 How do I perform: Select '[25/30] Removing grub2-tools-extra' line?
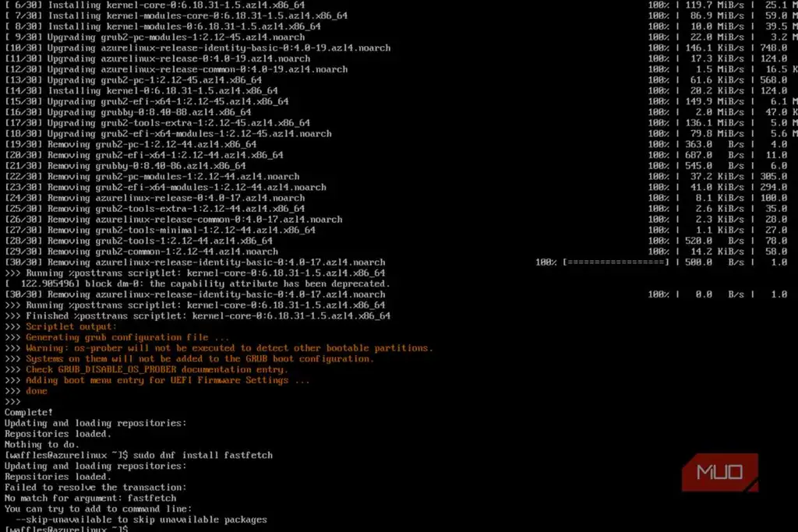(155, 209)
